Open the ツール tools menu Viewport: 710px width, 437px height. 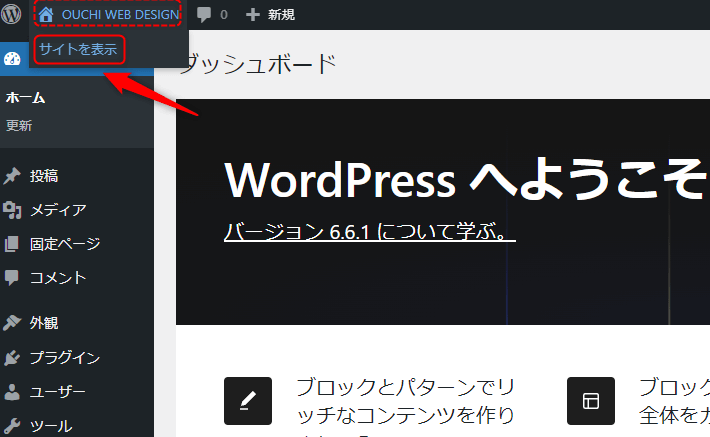(51, 426)
